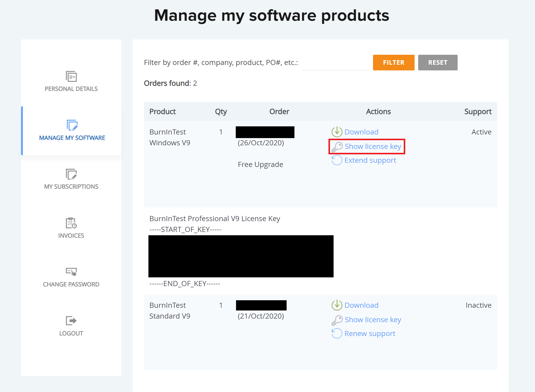Click the Orders found: 2 text

point(170,83)
